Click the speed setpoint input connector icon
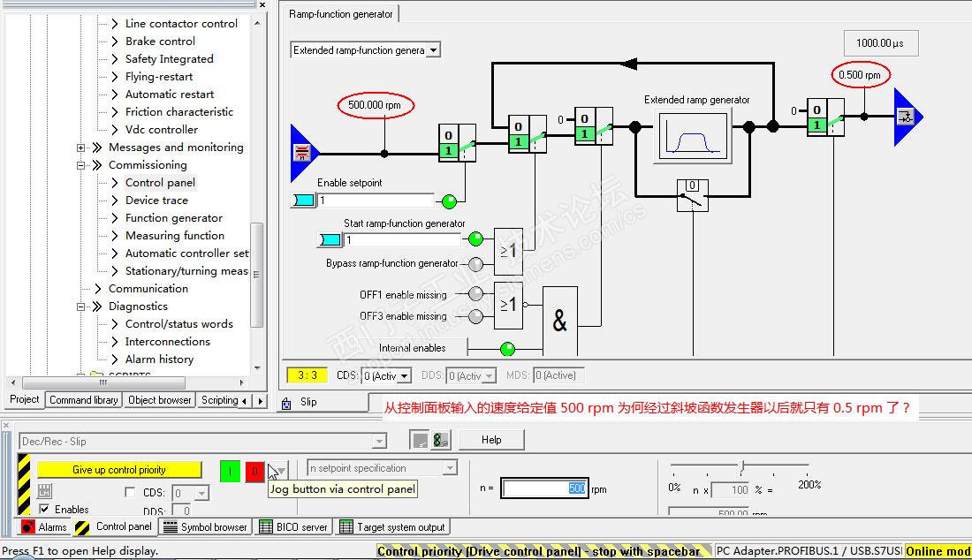Screen dimensions: 972x560 pyautogui.click(x=303, y=153)
